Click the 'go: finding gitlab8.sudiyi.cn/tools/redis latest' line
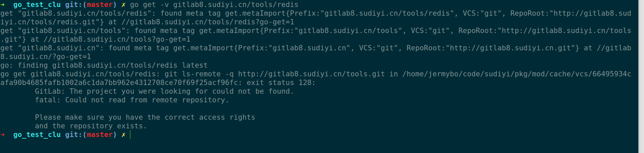The height and width of the screenshot is (153, 644). [104, 65]
